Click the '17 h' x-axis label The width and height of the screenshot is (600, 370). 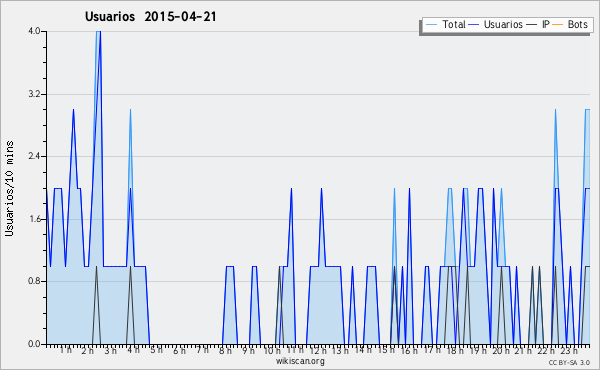(432, 350)
